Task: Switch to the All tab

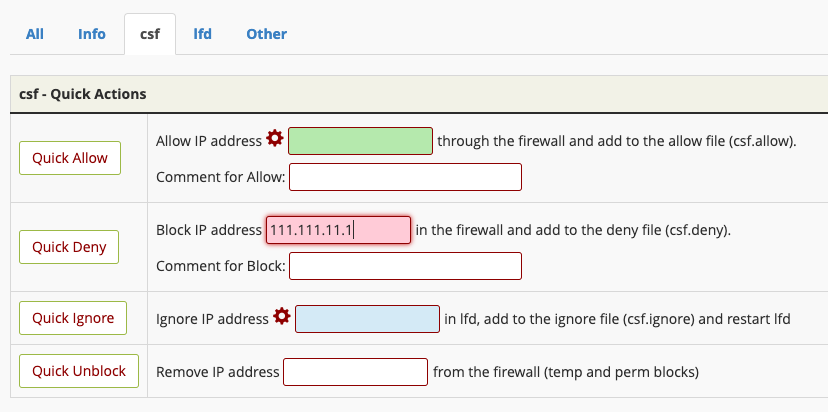Action: tap(35, 34)
